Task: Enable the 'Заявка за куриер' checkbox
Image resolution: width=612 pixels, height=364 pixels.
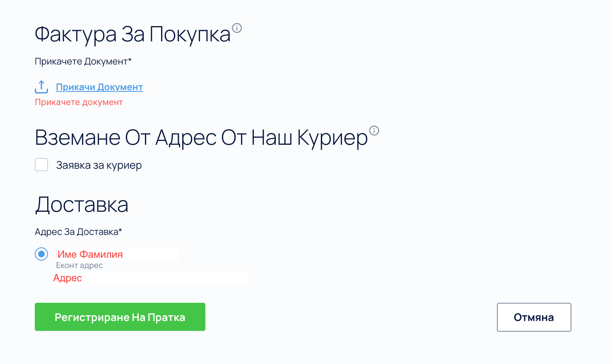Action: [41, 165]
